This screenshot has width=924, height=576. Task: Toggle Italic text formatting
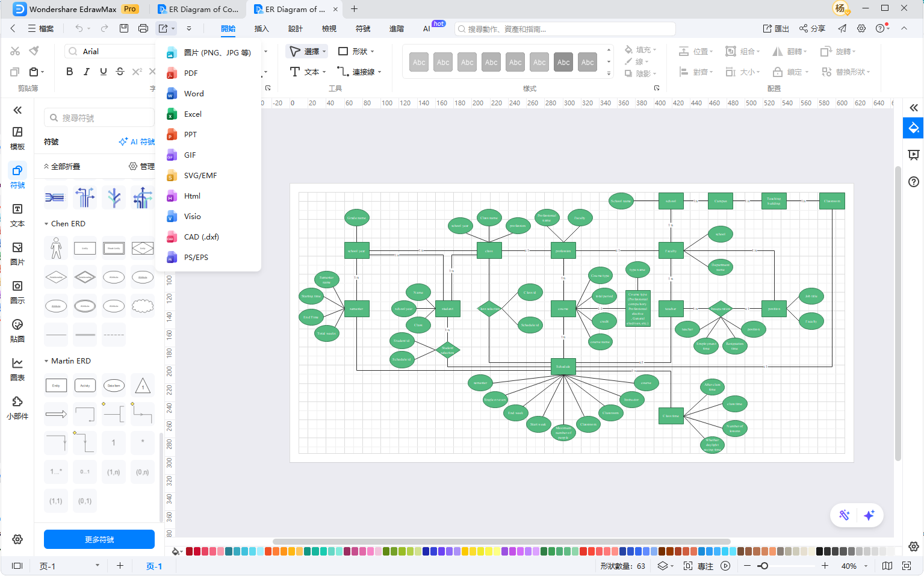86,72
